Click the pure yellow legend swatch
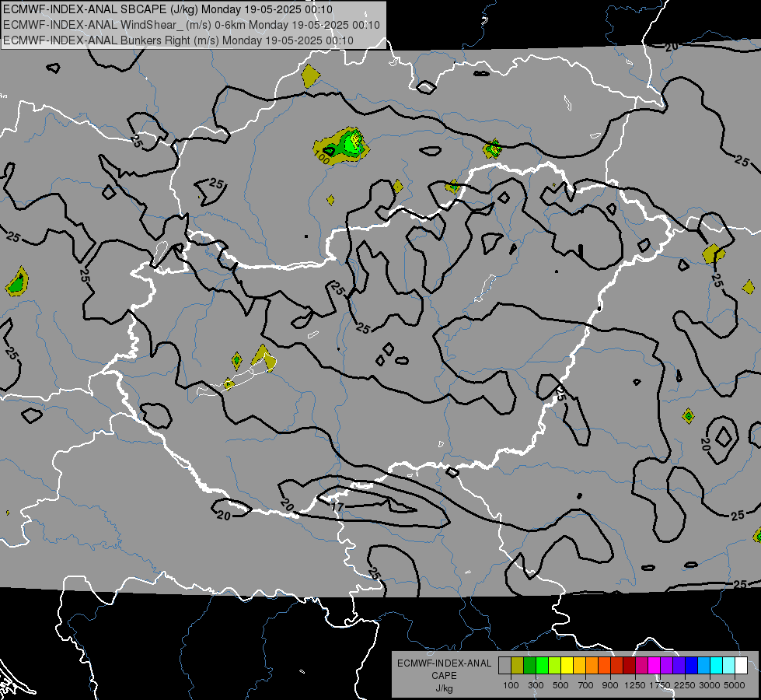This screenshot has width=761, height=700. pos(567,666)
